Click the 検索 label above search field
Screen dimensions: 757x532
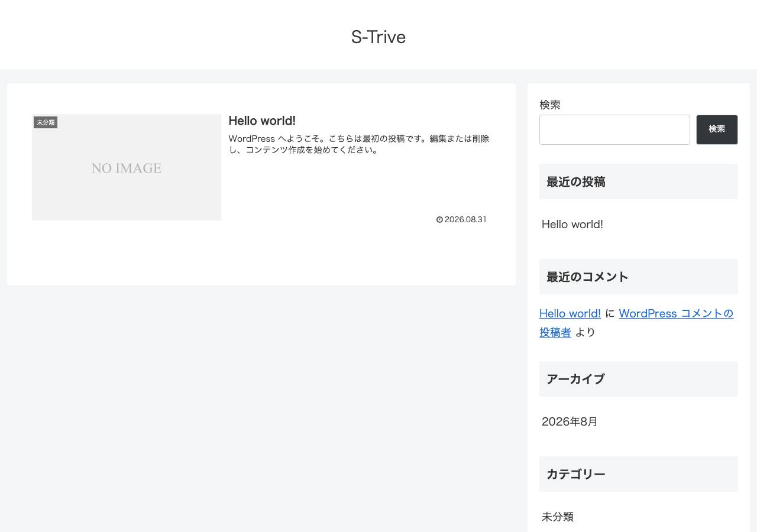pyautogui.click(x=550, y=105)
